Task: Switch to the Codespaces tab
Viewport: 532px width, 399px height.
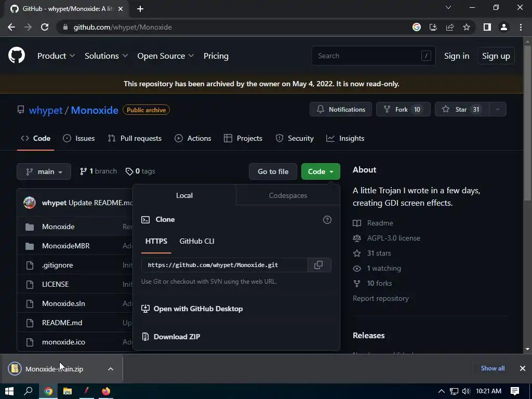Action: (288, 195)
